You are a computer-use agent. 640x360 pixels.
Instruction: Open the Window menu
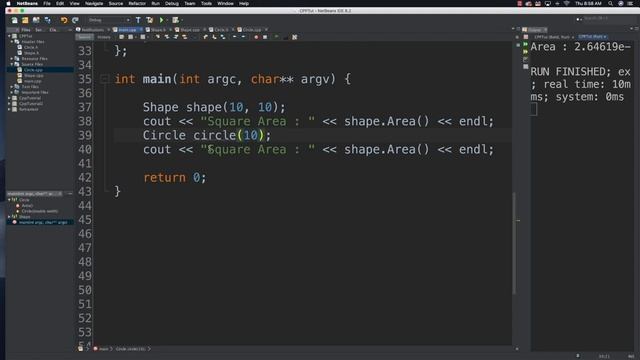point(225,3)
